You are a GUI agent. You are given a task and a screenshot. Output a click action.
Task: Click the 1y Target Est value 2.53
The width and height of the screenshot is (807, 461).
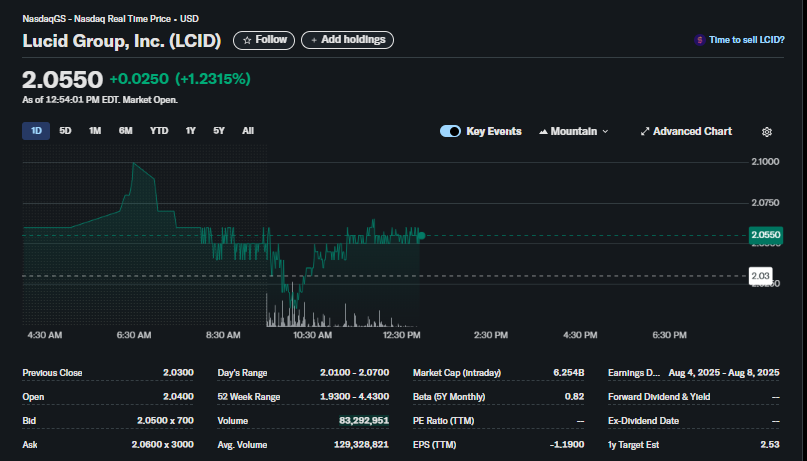click(770, 445)
